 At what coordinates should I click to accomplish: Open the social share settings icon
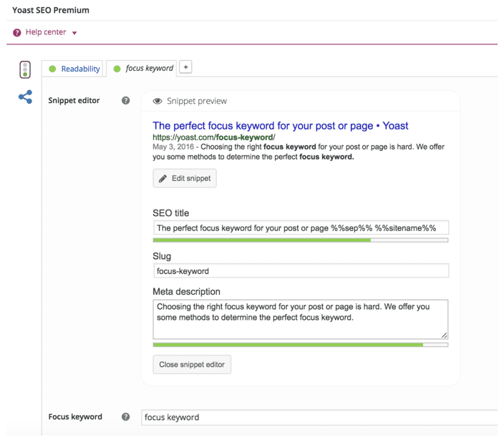[x=25, y=97]
